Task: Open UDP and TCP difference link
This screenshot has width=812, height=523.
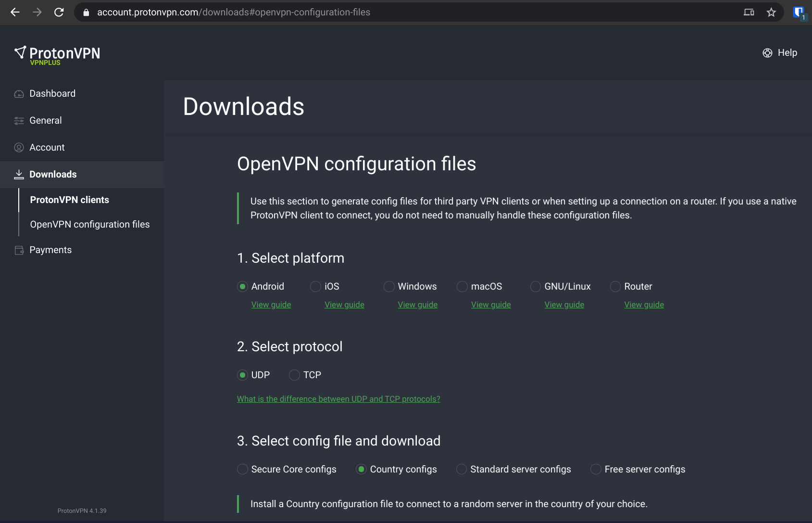Action: (338, 399)
